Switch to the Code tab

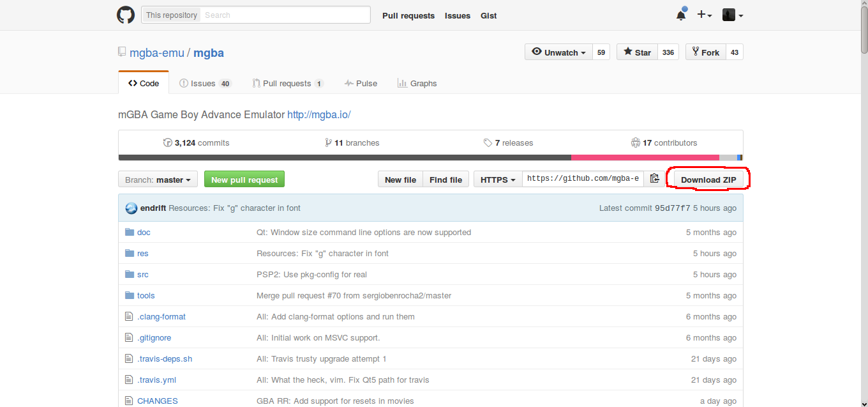(144, 83)
